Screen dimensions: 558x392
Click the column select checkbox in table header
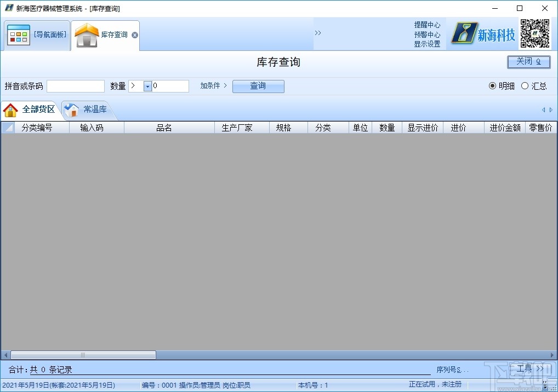[7, 127]
